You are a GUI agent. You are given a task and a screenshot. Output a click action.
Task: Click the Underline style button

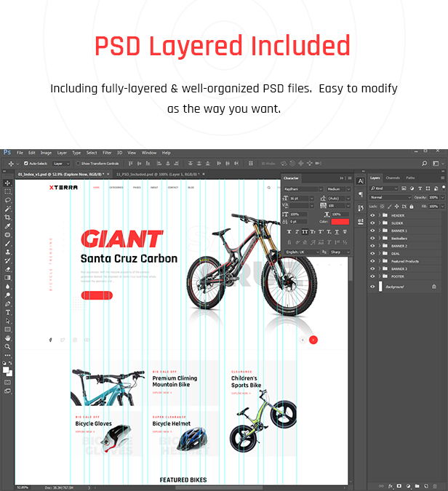(337, 232)
